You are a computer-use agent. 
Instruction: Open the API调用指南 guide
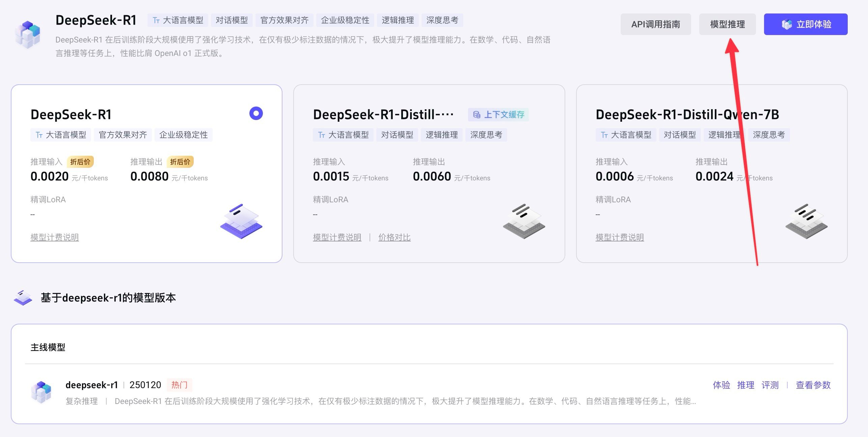pos(656,24)
